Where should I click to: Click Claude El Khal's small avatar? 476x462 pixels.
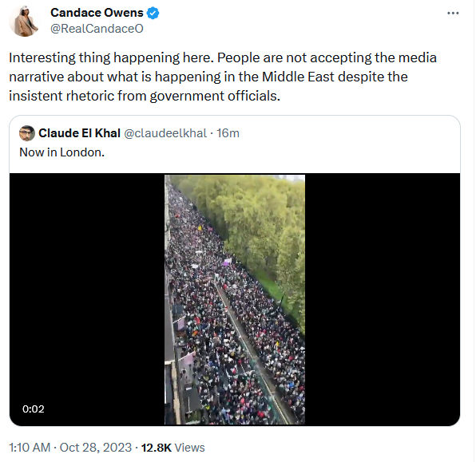(x=27, y=133)
